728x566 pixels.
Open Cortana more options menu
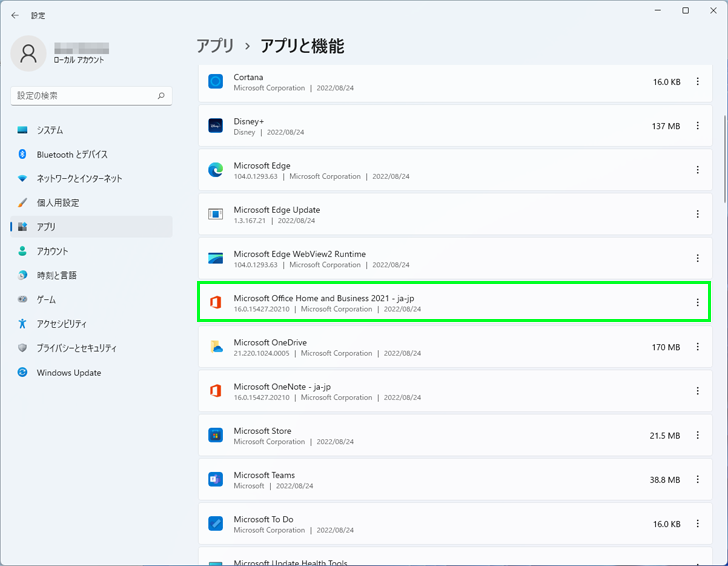[x=697, y=82]
